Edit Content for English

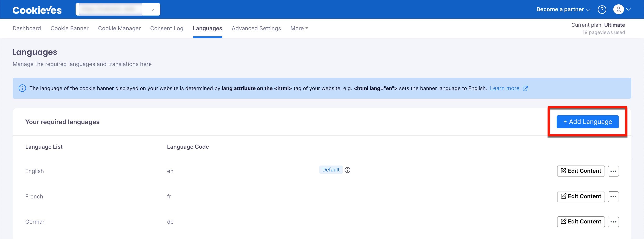[581, 171]
